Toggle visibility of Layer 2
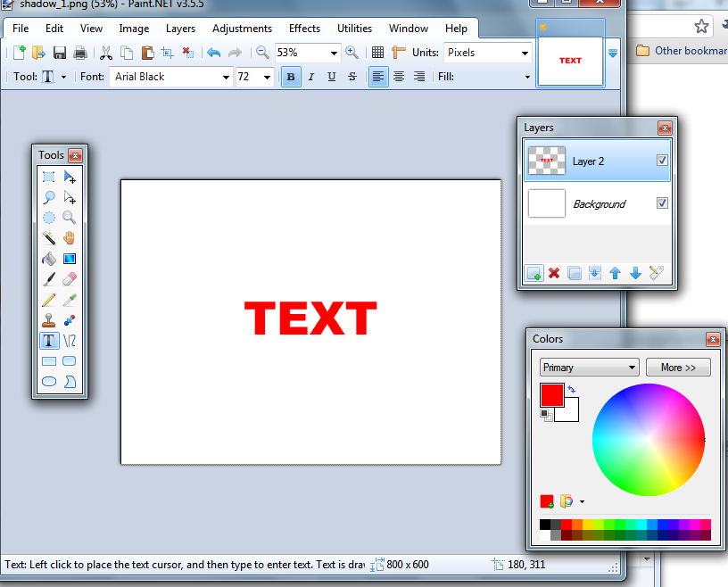This screenshot has width=728, height=587. 662,161
